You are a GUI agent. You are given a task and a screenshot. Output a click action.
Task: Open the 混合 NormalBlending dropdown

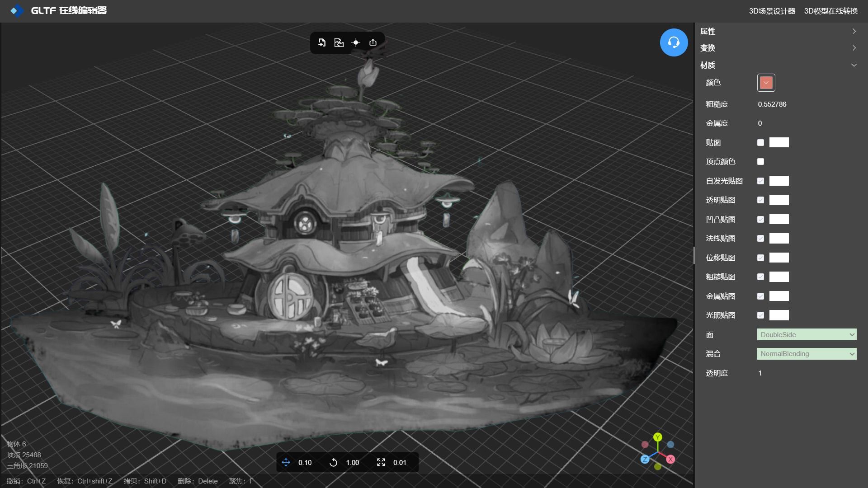[807, 354]
